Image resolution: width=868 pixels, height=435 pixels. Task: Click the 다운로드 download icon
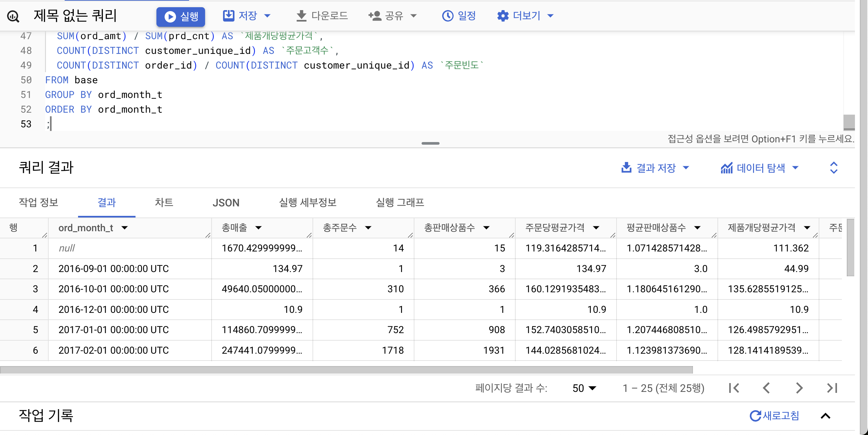tap(301, 16)
